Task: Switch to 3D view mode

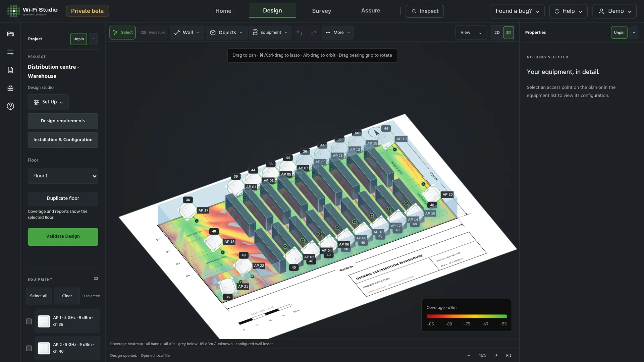Action: click(x=508, y=33)
